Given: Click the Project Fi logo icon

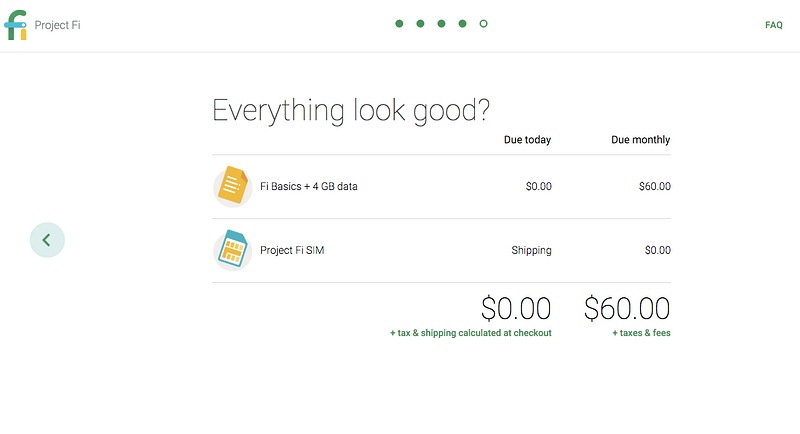Looking at the screenshot, I should [15, 25].
